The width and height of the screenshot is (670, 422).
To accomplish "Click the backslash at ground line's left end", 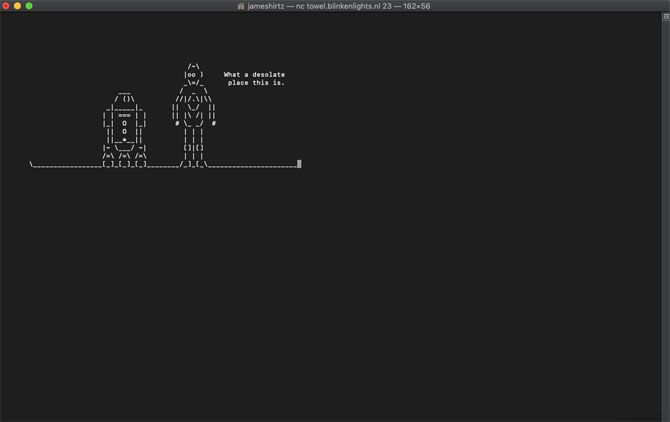I will tap(32, 164).
